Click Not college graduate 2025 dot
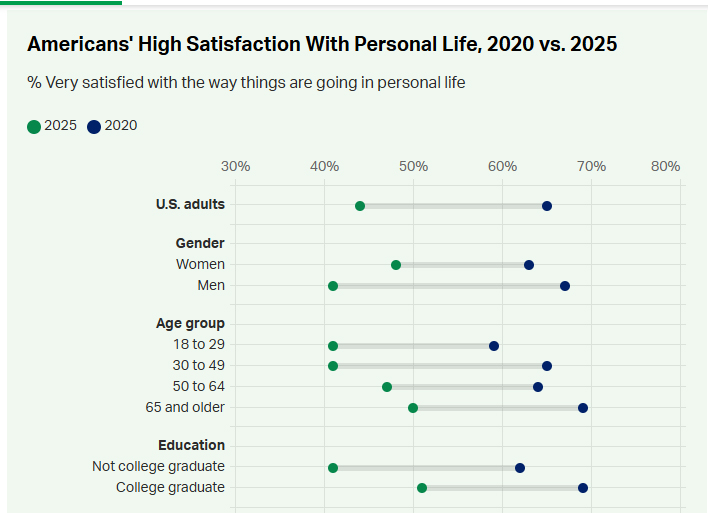This screenshot has width=708, height=513. point(333,468)
